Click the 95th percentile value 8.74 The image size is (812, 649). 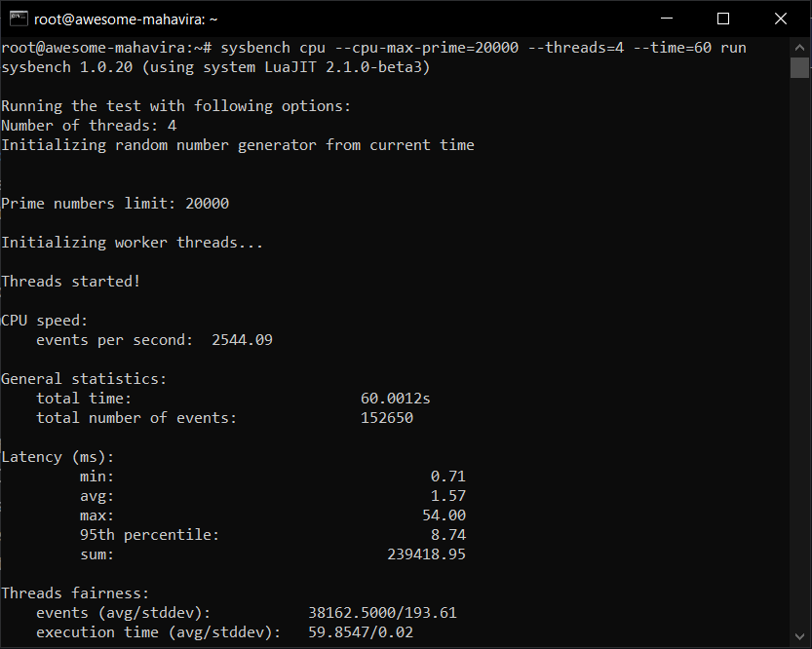coord(448,535)
